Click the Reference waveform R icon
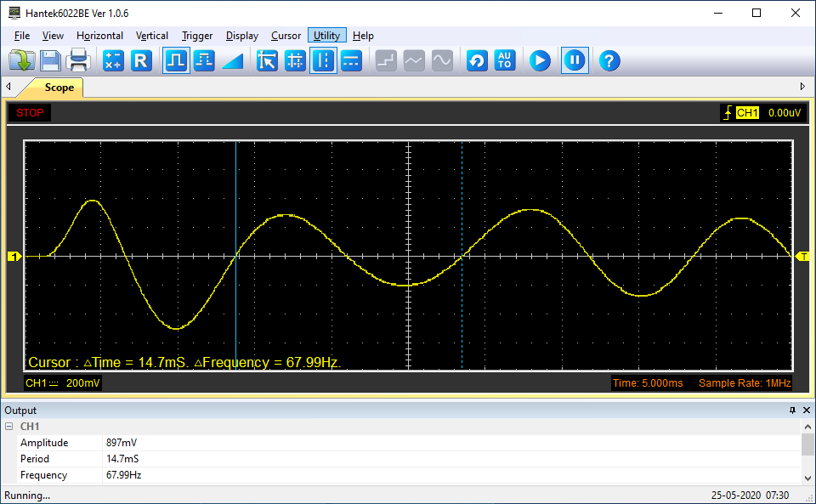This screenshot has width=816, height=504. pyautogui.click(x=141, y=60)
